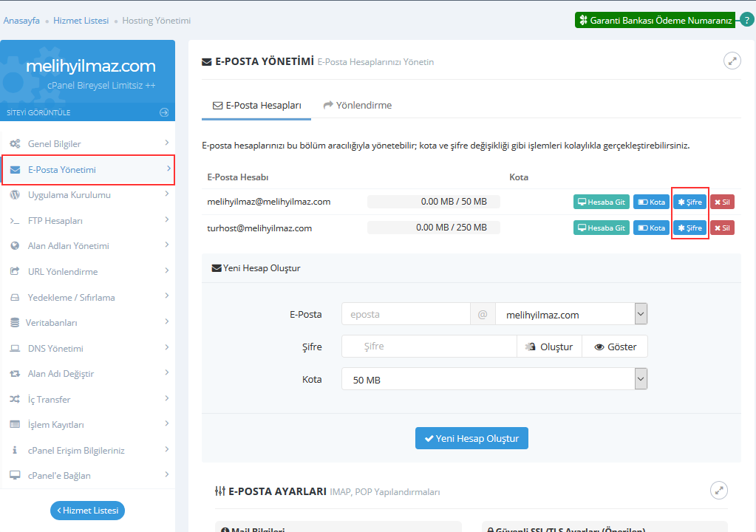Open the domain dropdown showing melihyilmaz.com

571,315
